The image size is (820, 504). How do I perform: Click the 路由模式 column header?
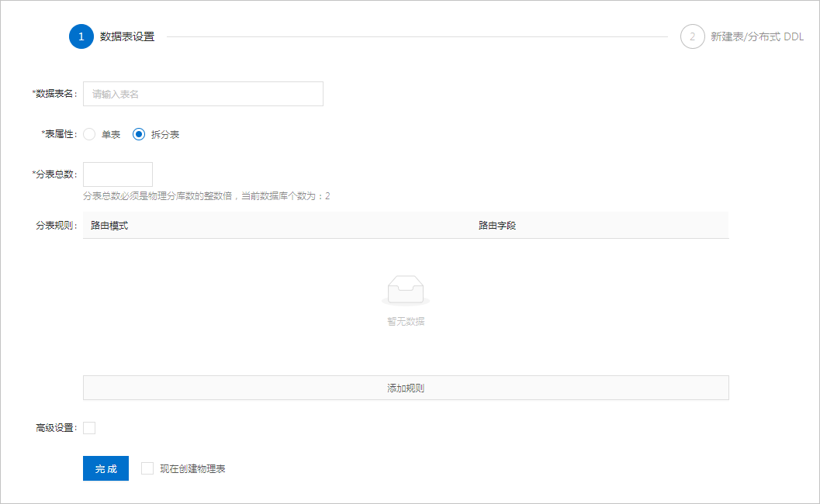coord(109,226)
